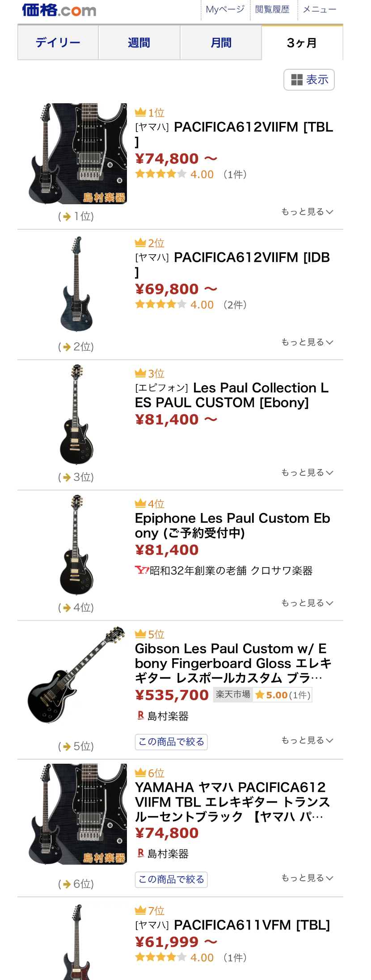Click the 楽天市場 5.00 review badge
Screen dimensions: 371x980
point(262,695)
